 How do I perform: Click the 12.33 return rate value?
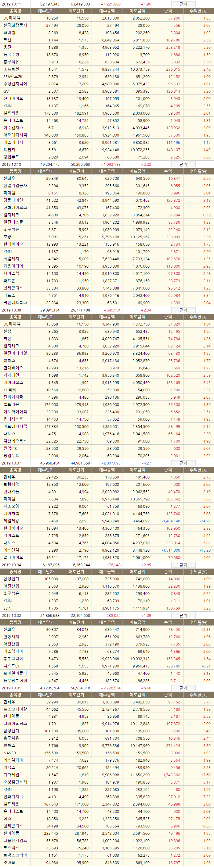tap(205, 629)
